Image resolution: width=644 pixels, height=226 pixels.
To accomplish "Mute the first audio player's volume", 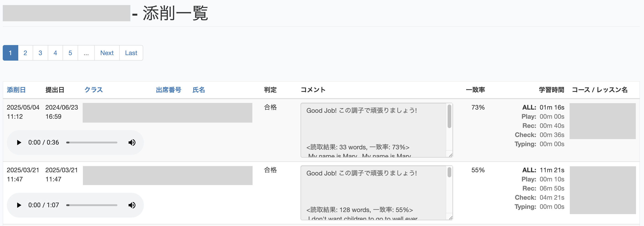I will coord(132,143).
